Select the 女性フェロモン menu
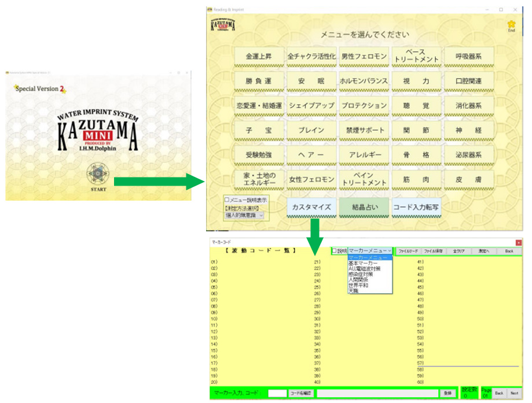Viewport: 532px width, 403px height. pyautogui.click(x=311, y=180)
